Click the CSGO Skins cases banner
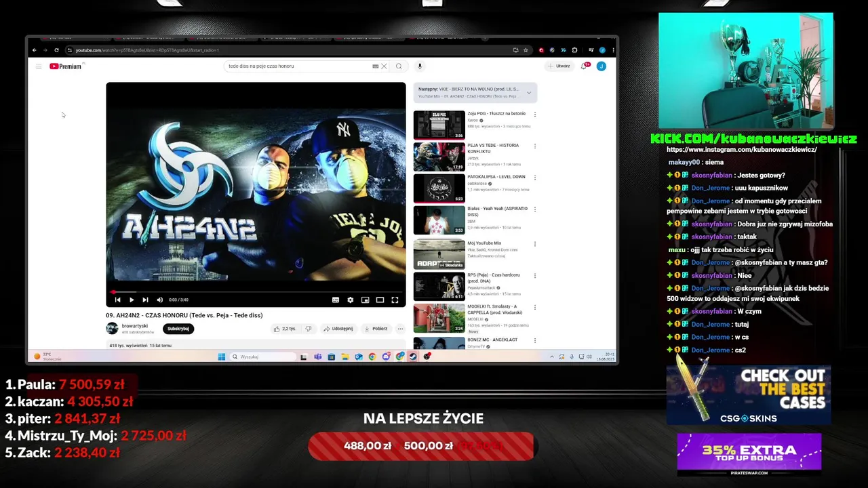Viewport: 868px width, 488px height. (x=749, y=395)
